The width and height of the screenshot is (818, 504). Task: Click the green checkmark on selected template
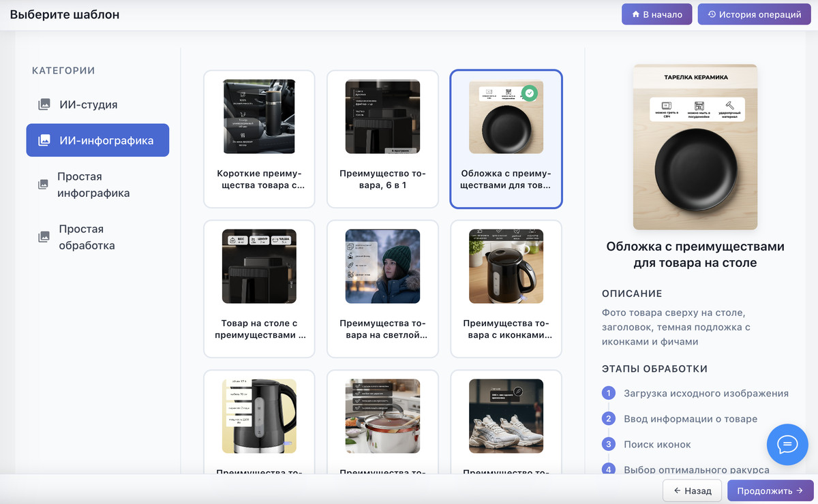530,94
